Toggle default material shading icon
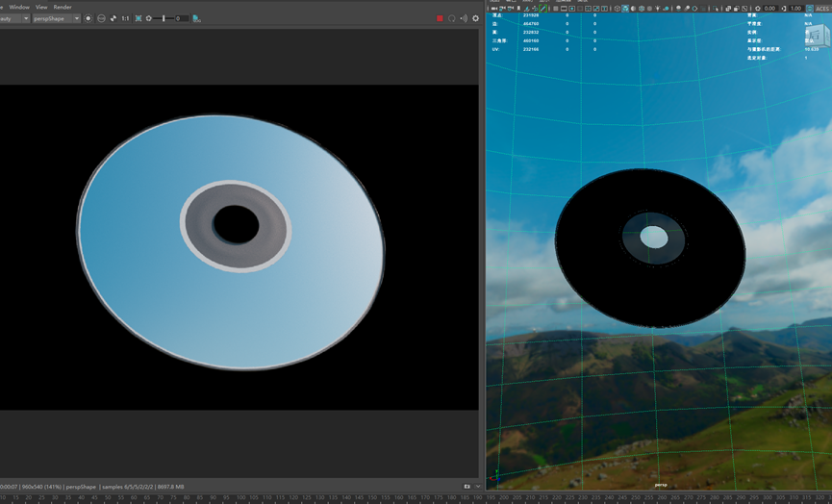This screenshot has height=504, width=832. 633,9
